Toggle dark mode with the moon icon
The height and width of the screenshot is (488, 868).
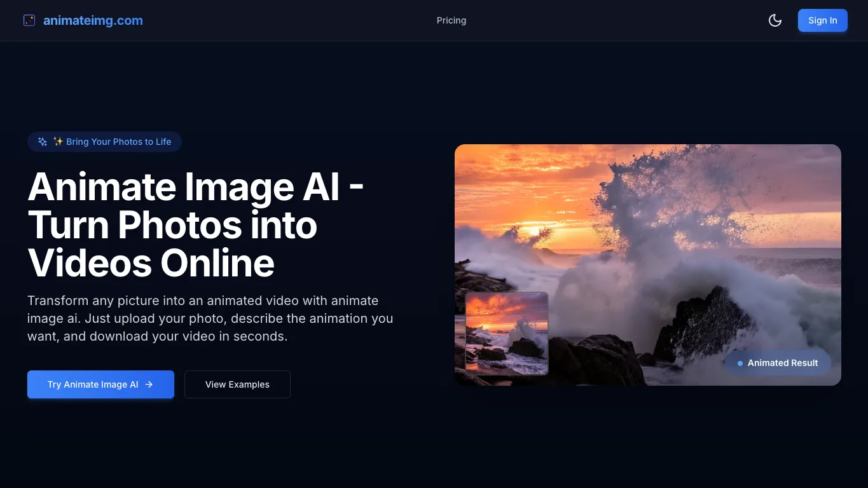click(x=775, y=20)
